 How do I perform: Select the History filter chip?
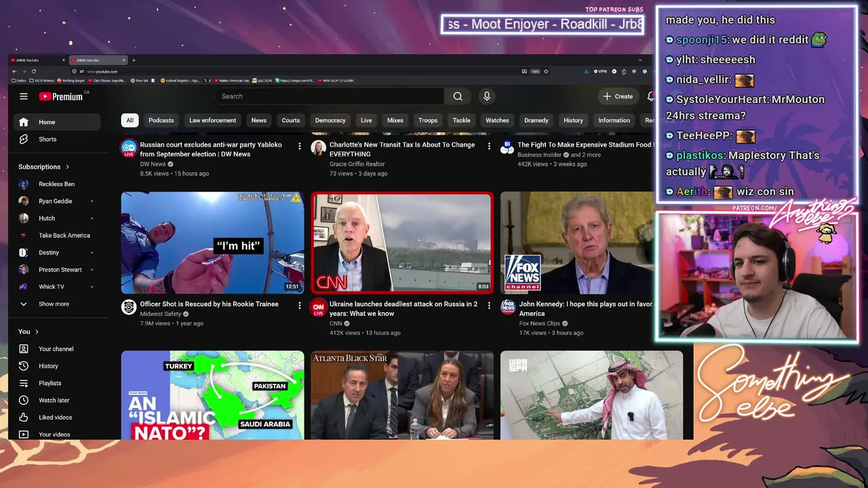(x=573, y=121)
